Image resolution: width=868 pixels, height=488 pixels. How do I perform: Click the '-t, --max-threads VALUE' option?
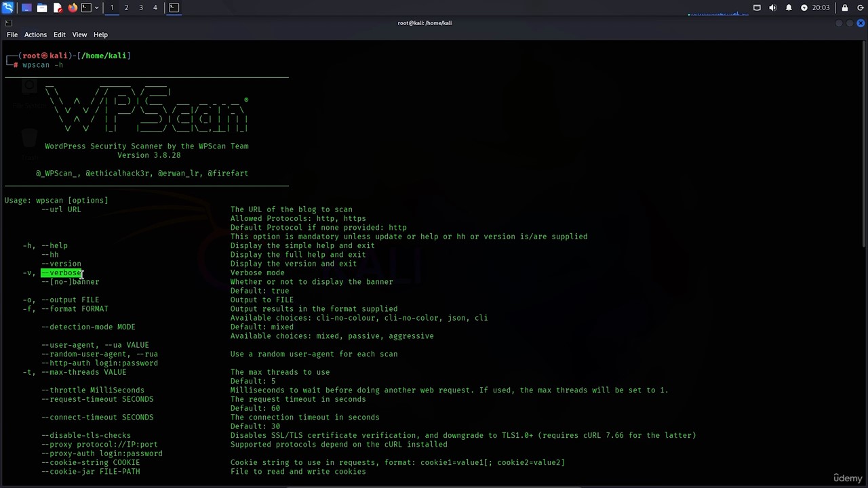[75, 372]
